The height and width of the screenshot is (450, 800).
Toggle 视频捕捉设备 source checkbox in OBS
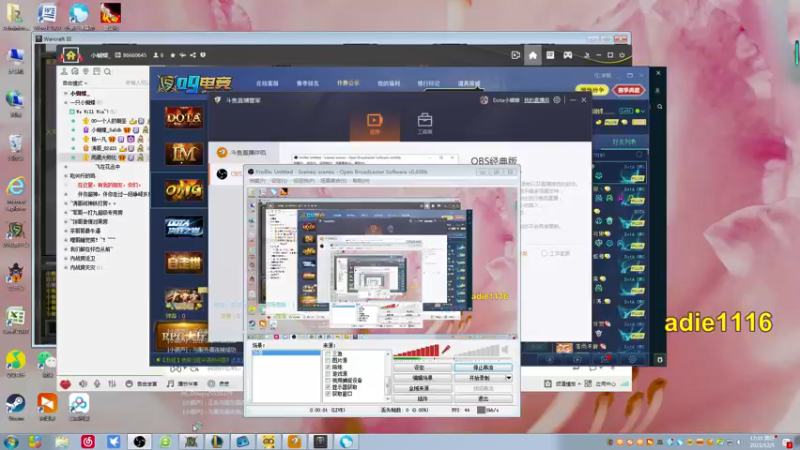(328, 381)
